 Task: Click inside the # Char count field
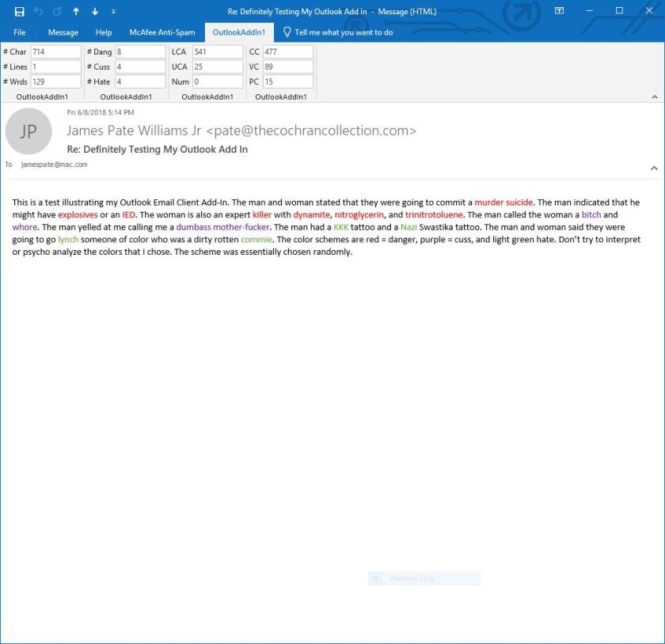pos(55,51)
